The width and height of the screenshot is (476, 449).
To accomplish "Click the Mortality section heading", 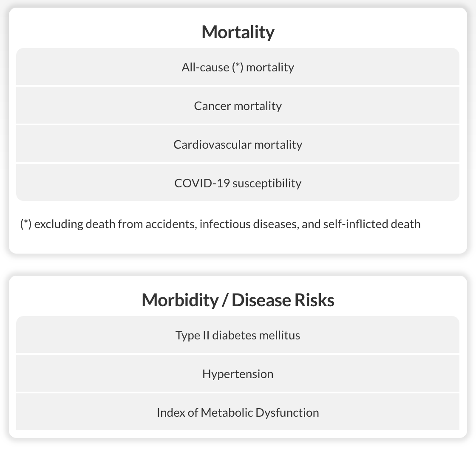I will click(238, 32).
